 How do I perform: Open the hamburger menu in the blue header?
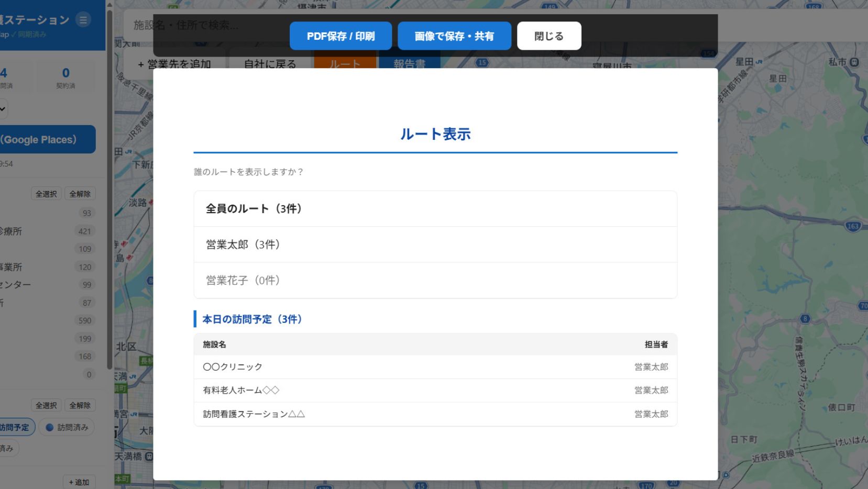point(82,20)
